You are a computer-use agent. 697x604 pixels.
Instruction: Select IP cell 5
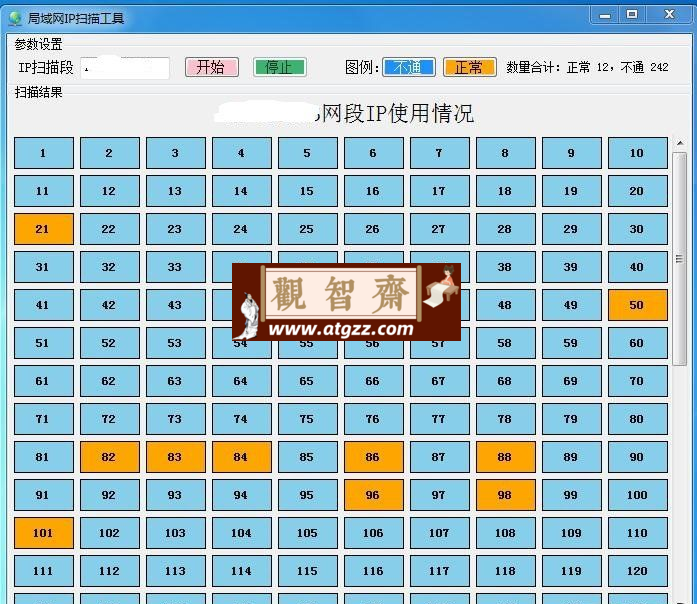click(308, 153)
